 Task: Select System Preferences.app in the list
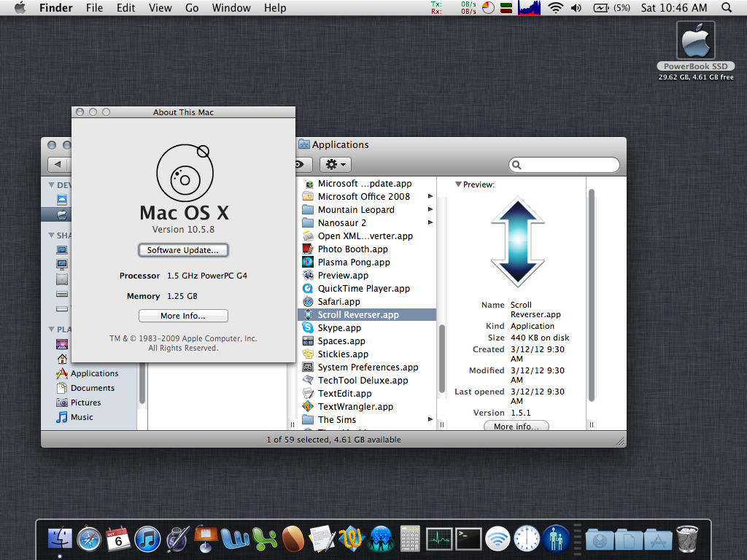pos(367,367)
